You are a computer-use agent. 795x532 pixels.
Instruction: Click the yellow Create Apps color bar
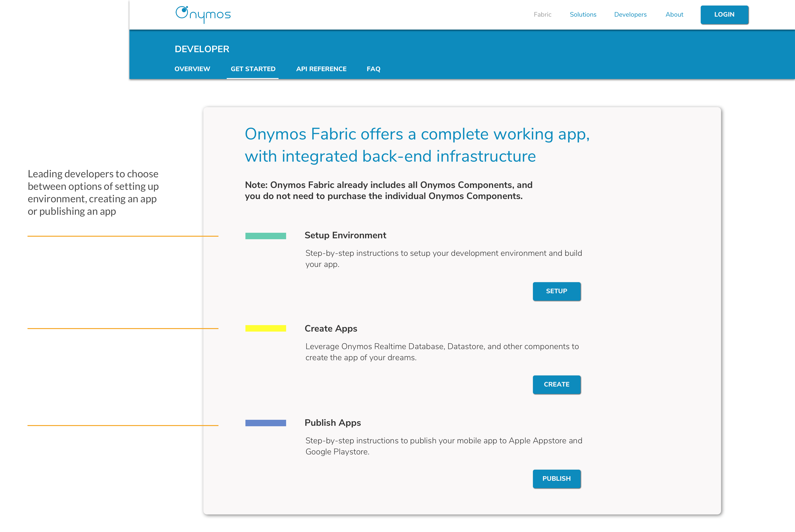pyautogui.click(x=266, y=328)
